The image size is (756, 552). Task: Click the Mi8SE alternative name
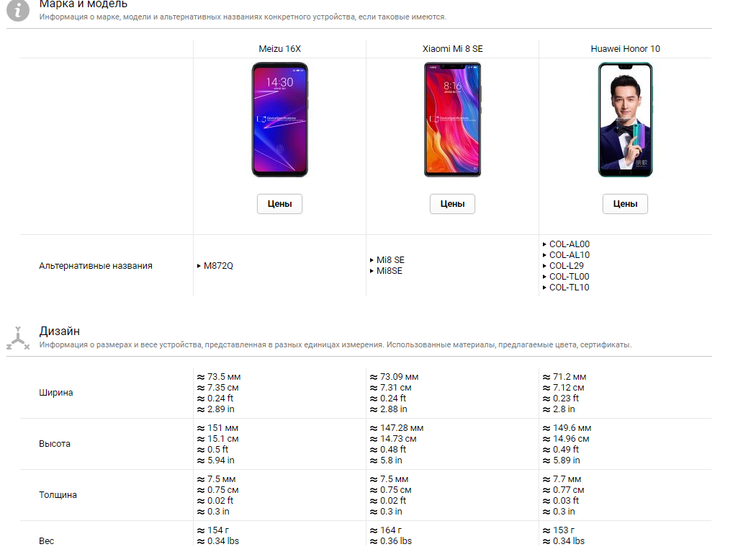click(x=389, y=271)
